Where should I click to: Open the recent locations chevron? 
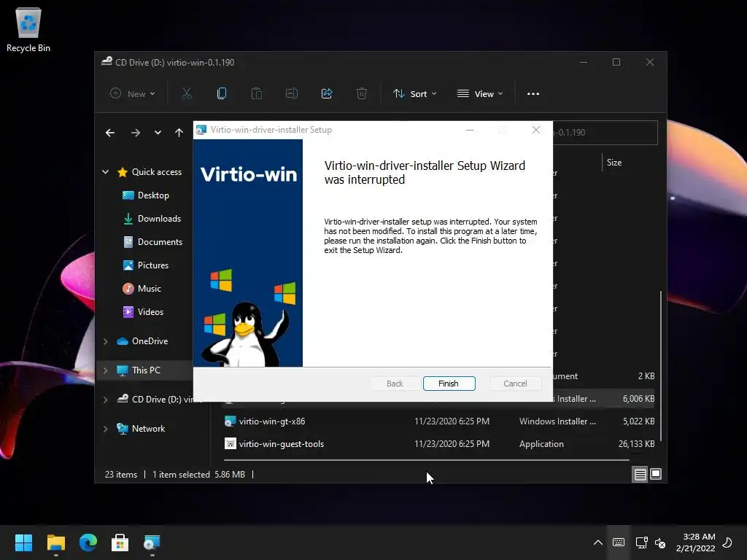(x=158, y=133)
